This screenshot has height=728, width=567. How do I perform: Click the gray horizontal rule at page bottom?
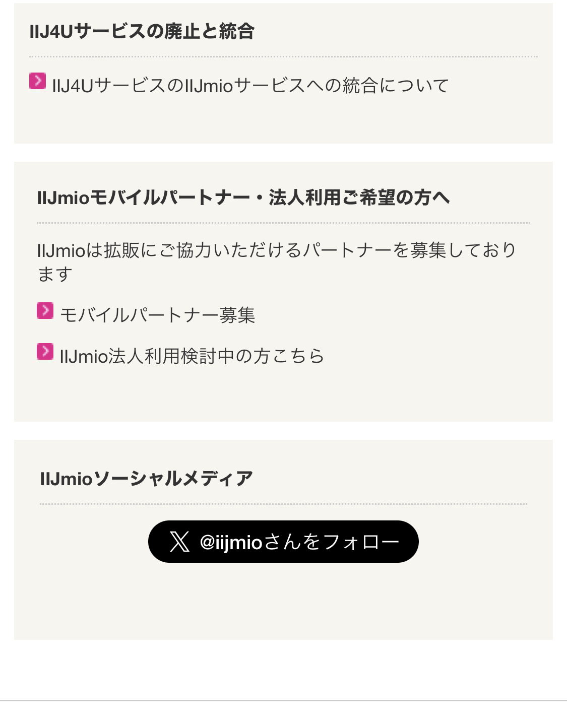283,700
